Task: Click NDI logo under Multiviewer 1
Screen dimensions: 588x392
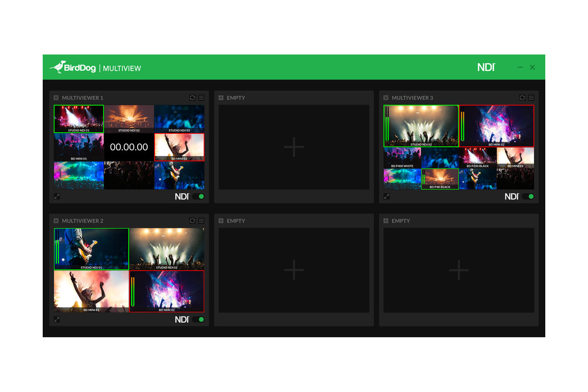Action: [182, 196]
